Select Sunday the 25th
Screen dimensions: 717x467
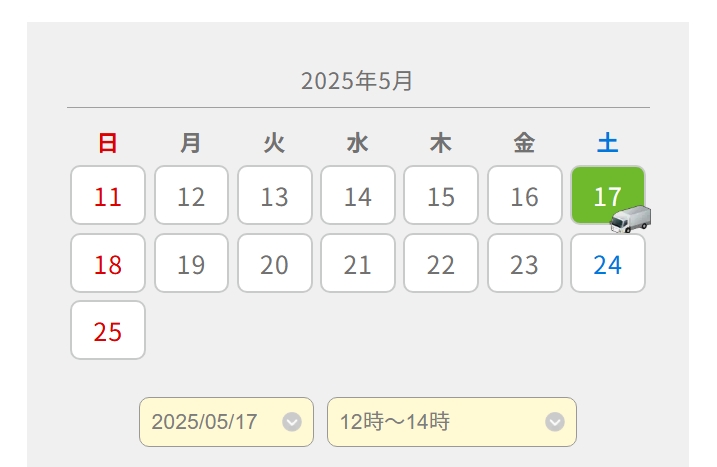point(108,330)
